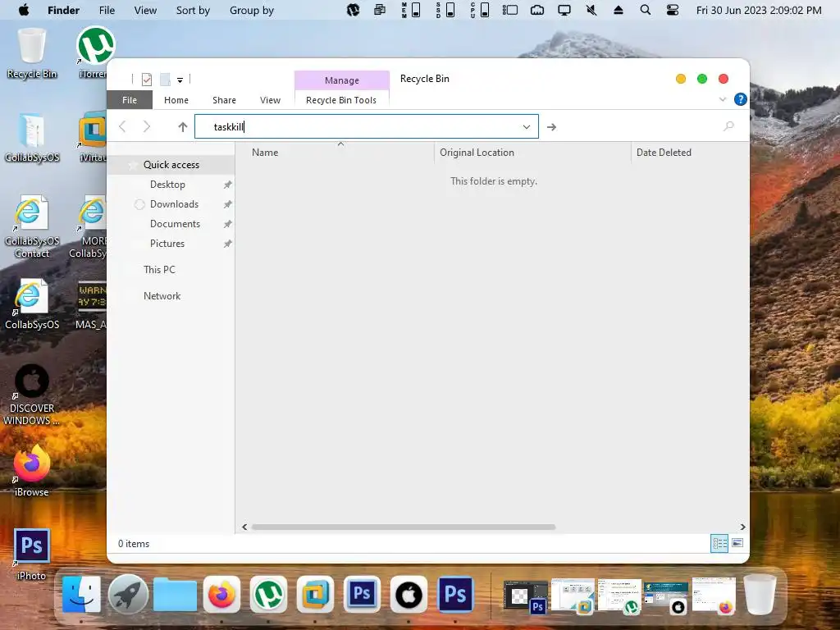Sort by Original Location column header
This screenshot has width=840, height=630.
pyautogui.click(x=477, y=152)
